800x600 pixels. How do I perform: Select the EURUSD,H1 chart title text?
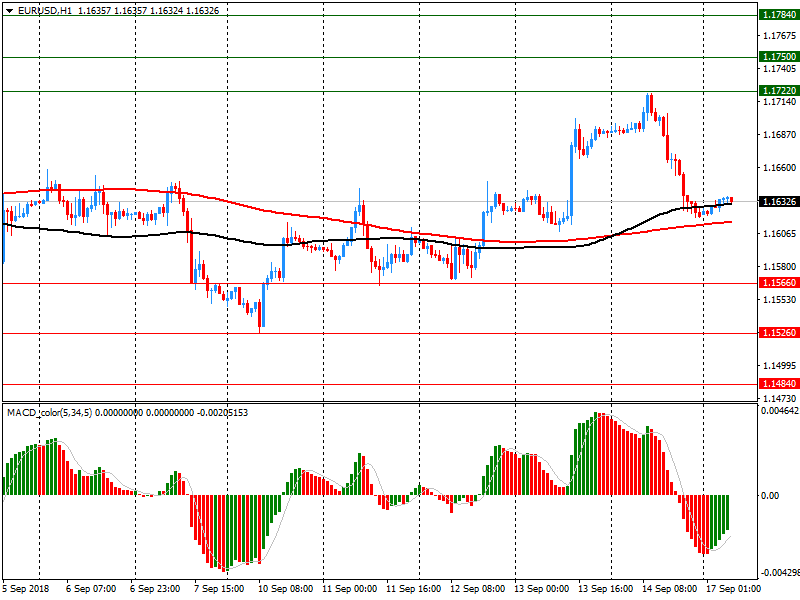click(45, 10)
